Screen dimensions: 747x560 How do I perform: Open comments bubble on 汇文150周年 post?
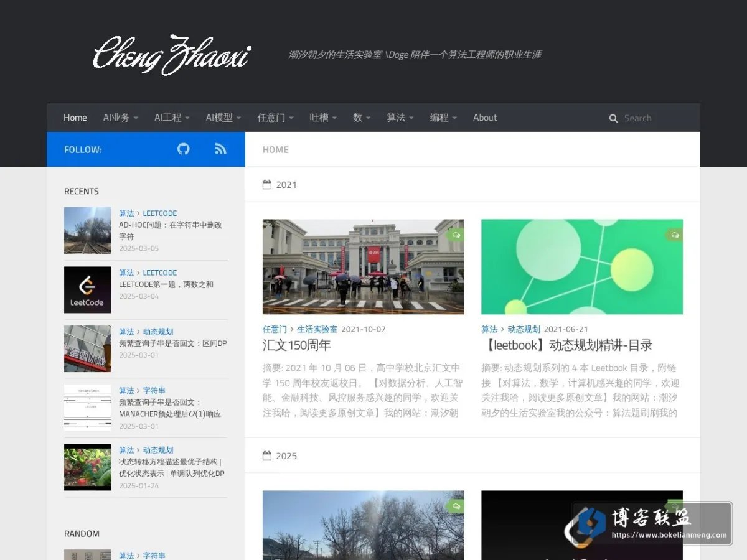[456, 235]
